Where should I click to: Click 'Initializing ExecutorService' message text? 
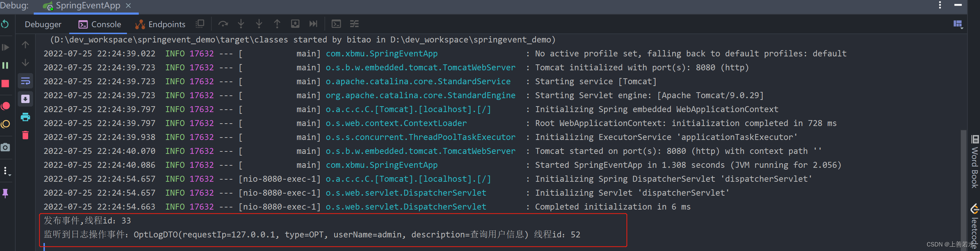point(666,137)
